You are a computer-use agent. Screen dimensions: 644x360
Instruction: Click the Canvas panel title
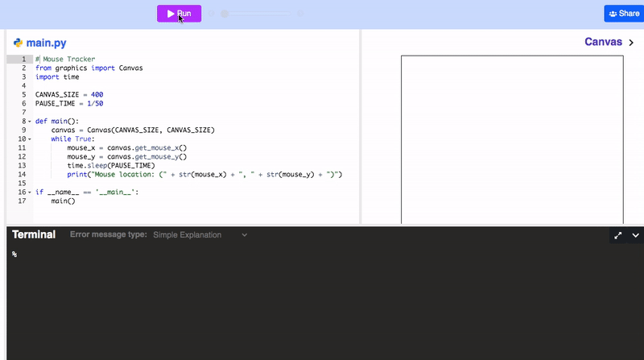click(x=603, y=42)
